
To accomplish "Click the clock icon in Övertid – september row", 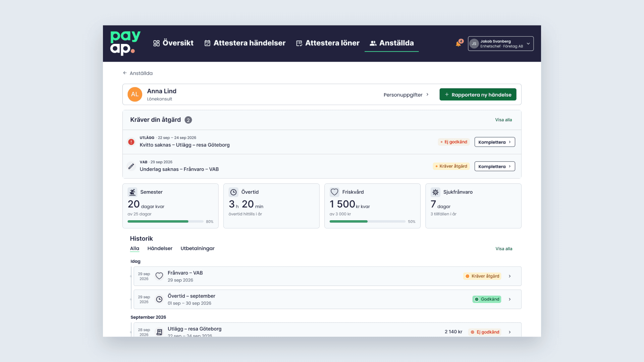I will click(x=159, y=299).
